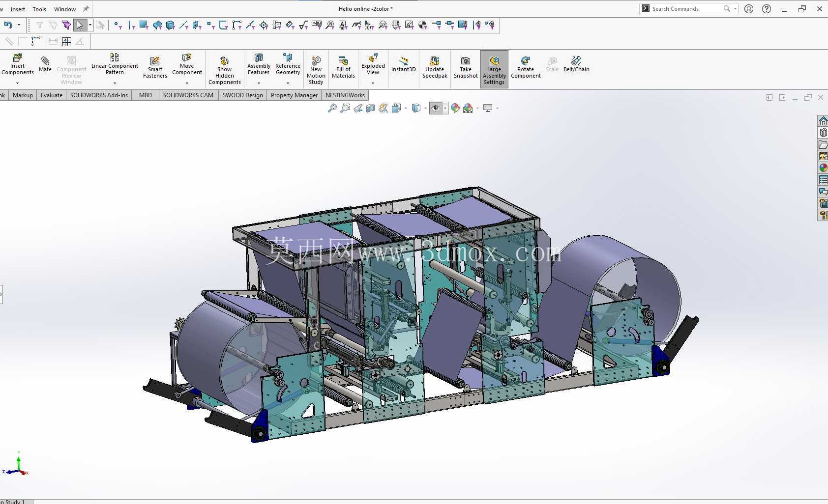828x504 pixels.
Task: Open the Tools menu
Action: click(39, 9)
